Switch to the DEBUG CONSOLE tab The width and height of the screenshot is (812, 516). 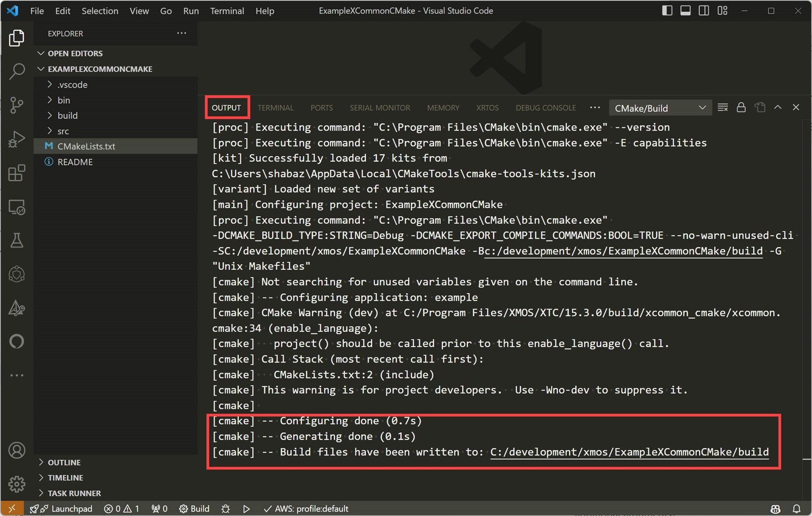[x=546, y=108]
